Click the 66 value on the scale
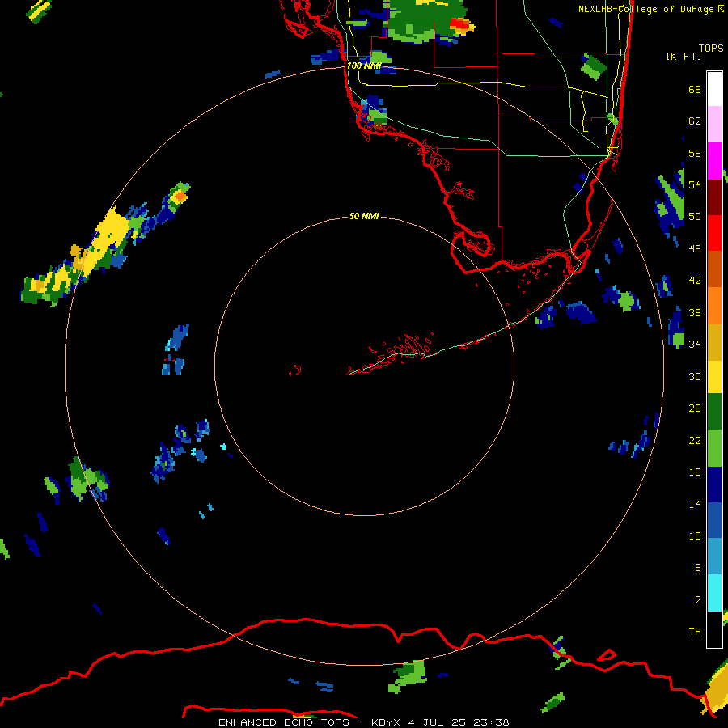 [695, 89]
